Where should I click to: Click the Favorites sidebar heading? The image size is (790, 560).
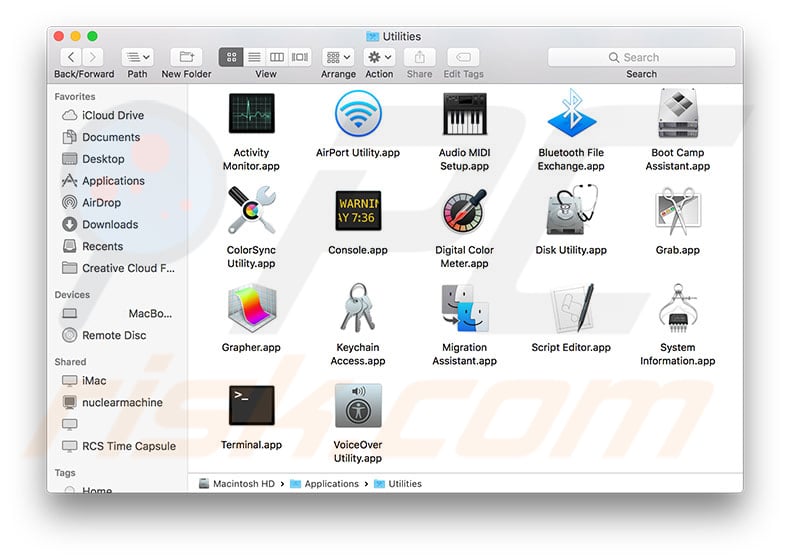click(x=75, y=96)
